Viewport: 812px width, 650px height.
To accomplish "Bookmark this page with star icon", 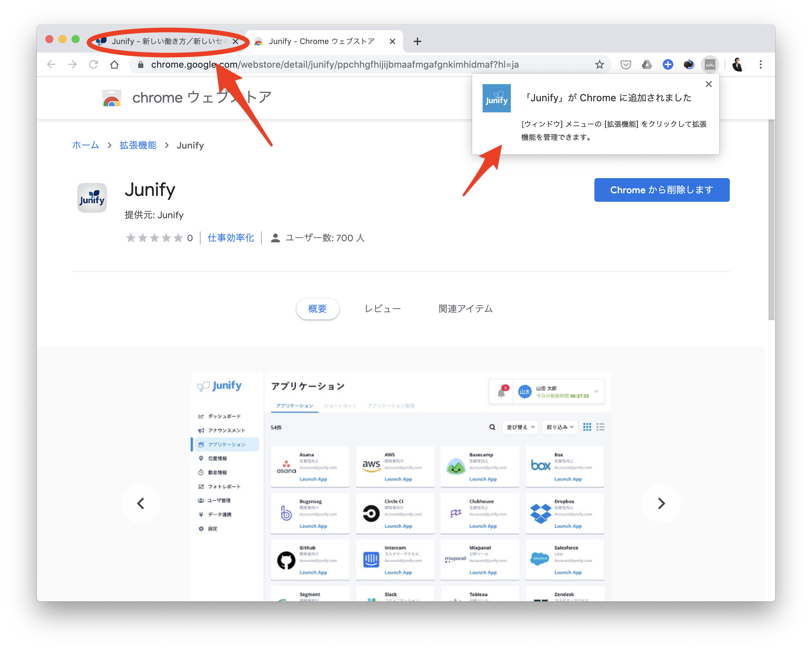I will [x=599, y=65].
